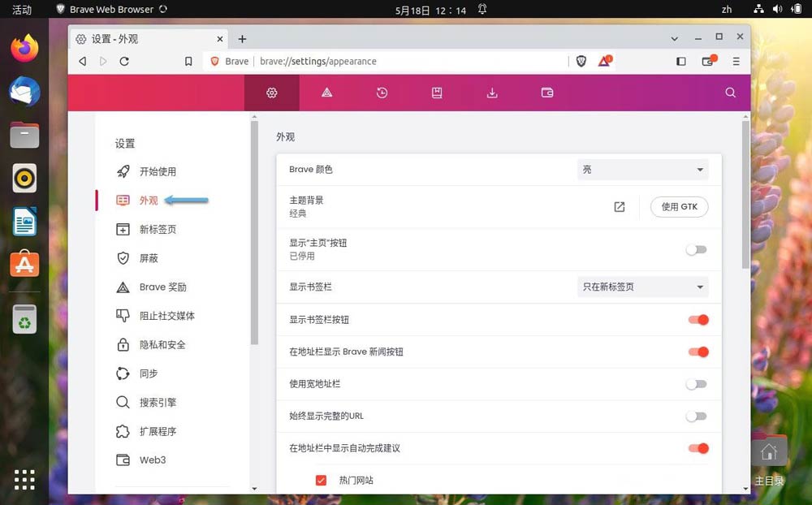Click the Brave Shields lion icon in the address bar
Screen dimensions: 812x505
[581, 61]
